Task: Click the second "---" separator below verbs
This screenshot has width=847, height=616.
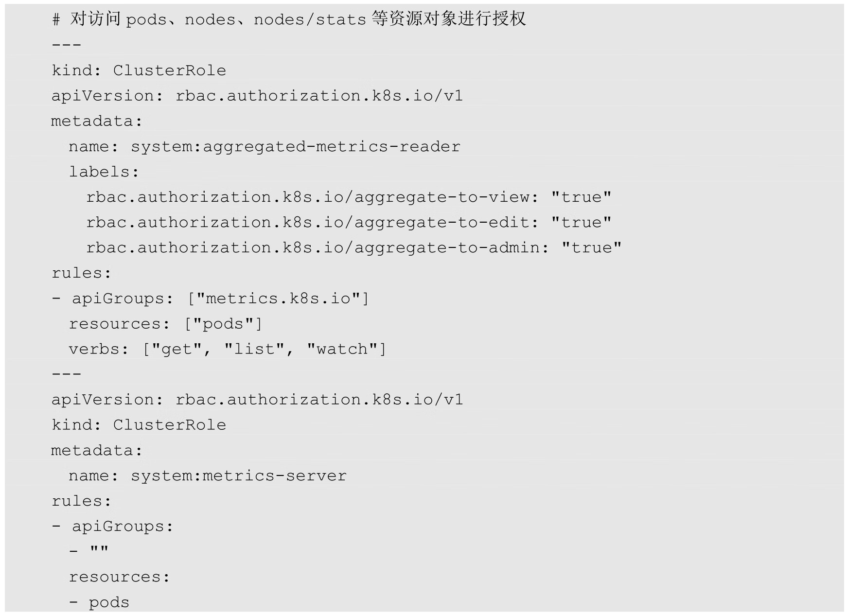Action: [67, 374]
